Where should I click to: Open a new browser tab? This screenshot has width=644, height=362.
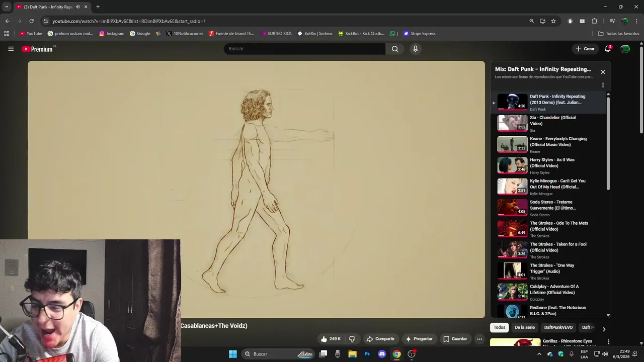tap(98, 7)
